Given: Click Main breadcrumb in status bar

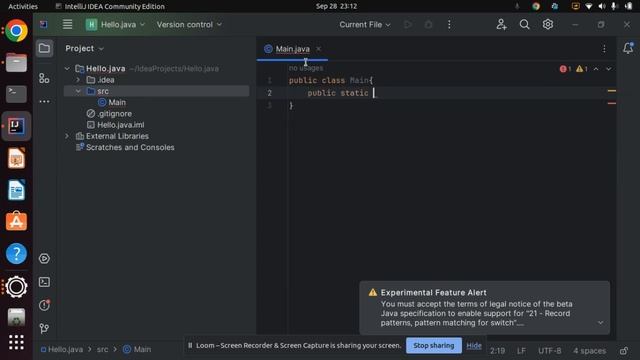Looking at the screenshot, I should (138, 349).
